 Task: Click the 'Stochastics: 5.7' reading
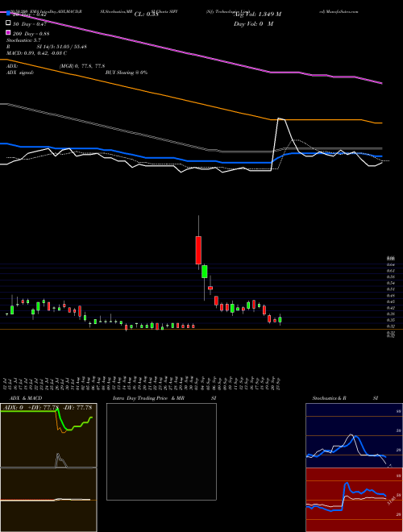[x=23, y=40]
